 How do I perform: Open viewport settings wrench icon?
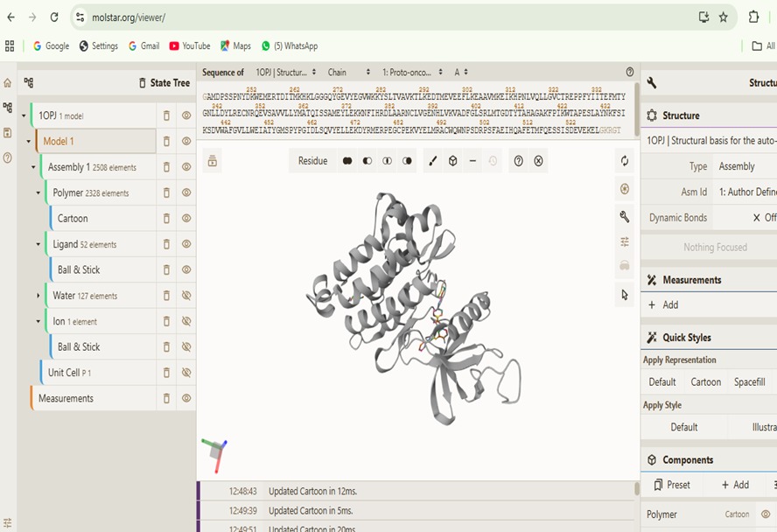tap(624, 216)
